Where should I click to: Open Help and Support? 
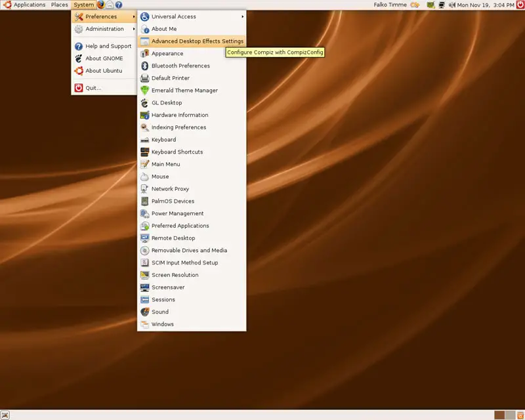click(104, 46)
